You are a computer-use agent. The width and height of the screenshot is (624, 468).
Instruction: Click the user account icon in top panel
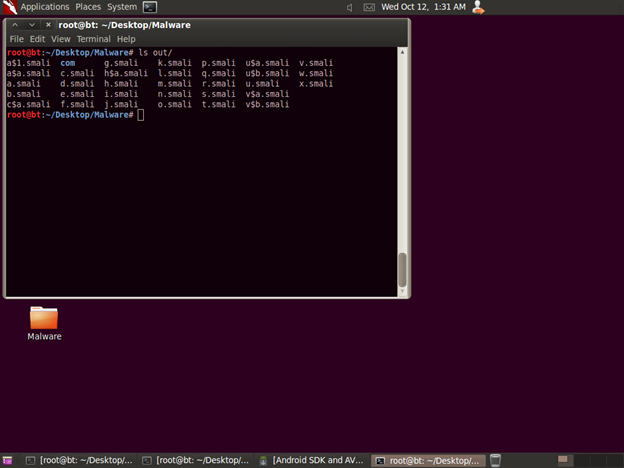pyautogui.click(x=478, y=7)
